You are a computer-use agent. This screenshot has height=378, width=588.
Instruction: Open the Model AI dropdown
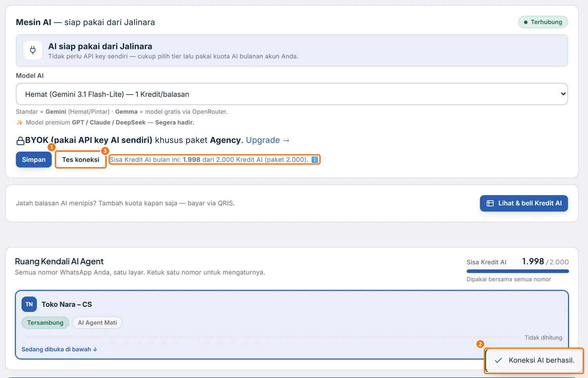292,94
